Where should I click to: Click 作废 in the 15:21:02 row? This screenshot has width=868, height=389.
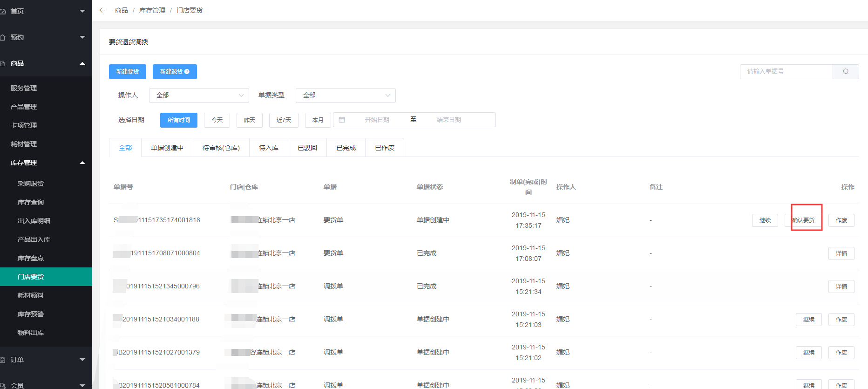pos(841,353)
